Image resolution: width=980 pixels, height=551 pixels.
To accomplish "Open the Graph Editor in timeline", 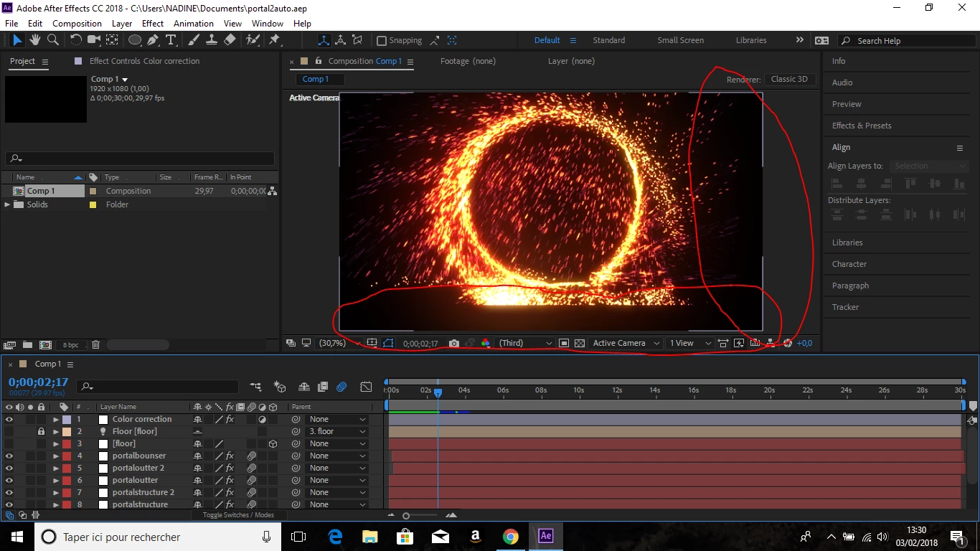I will pyautogui.click(x=366, y=387).
